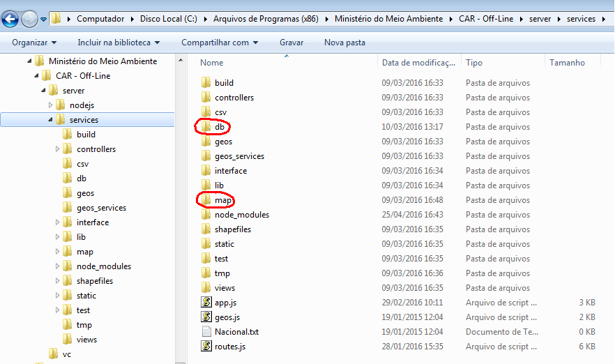Click controllers folder icon in file list

(206, 98)
